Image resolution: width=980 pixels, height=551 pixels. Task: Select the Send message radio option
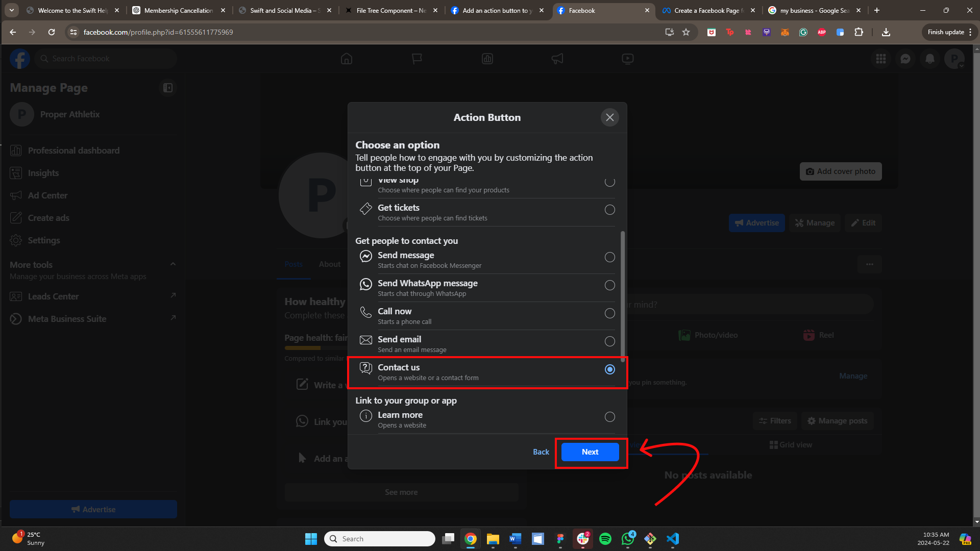click(x=609, y=257)
